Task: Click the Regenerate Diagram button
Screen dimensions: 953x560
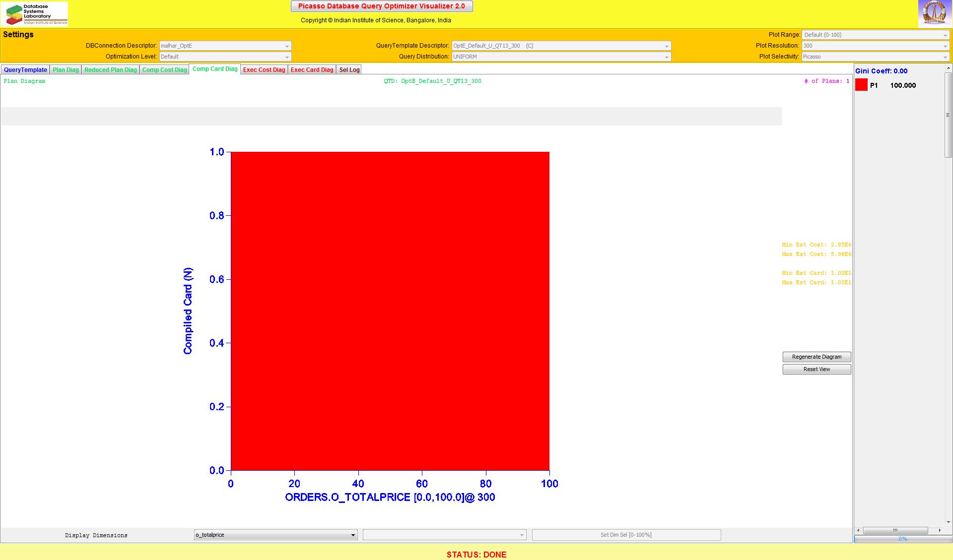Action: tap(817, 357)
